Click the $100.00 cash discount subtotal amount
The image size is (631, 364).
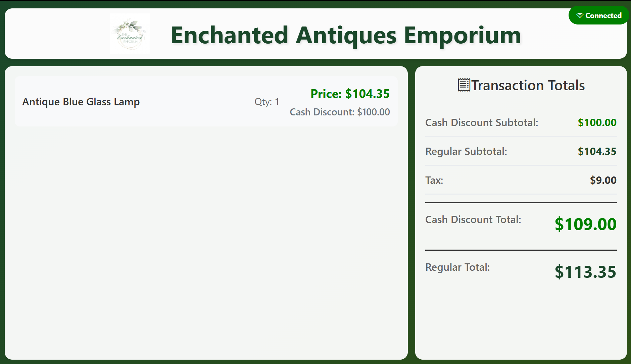click(x=597, y=123)
